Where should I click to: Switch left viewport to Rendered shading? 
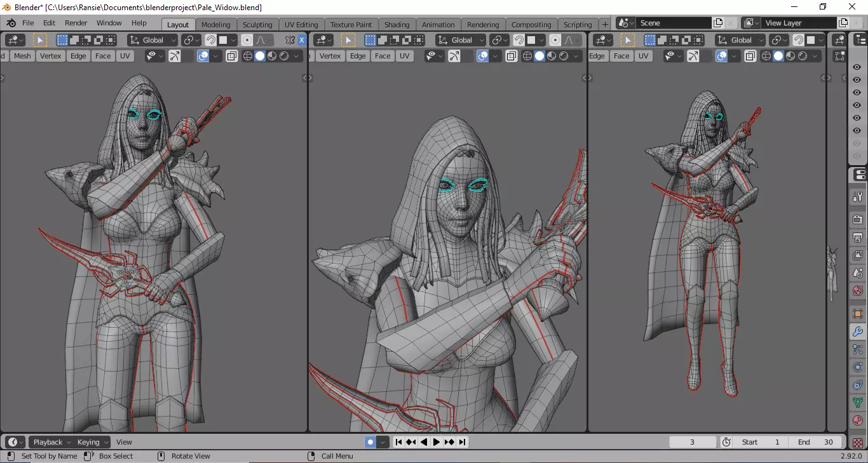click(x=284, y=56)
